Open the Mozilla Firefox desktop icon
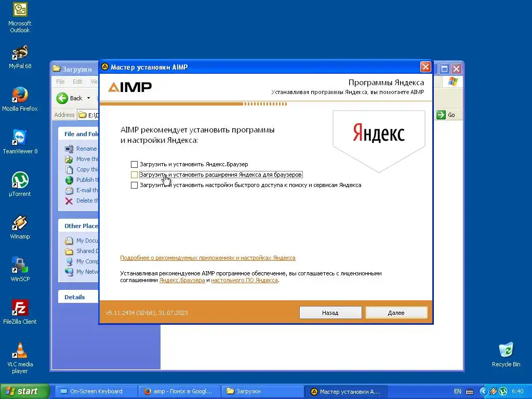 click(20, 99)
